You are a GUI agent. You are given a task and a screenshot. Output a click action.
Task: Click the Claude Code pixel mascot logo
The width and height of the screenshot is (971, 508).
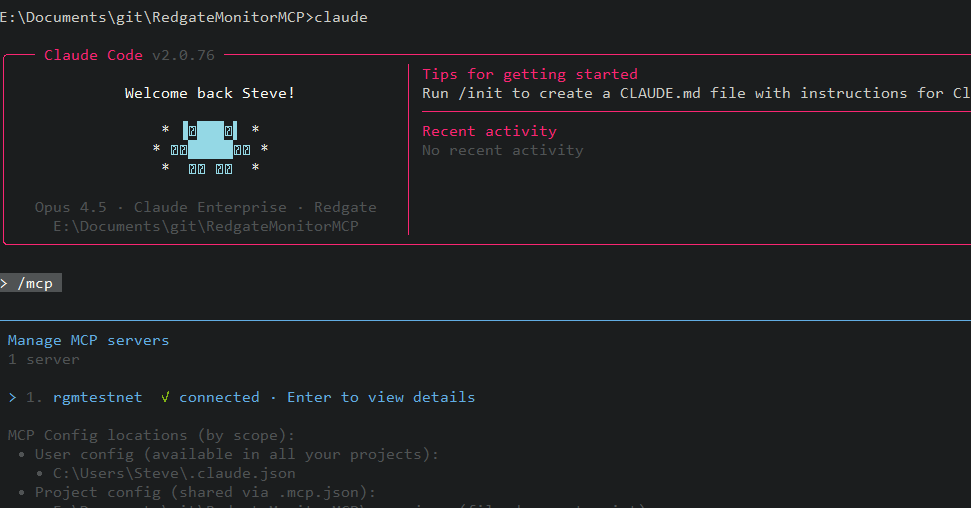click(210, 148)
